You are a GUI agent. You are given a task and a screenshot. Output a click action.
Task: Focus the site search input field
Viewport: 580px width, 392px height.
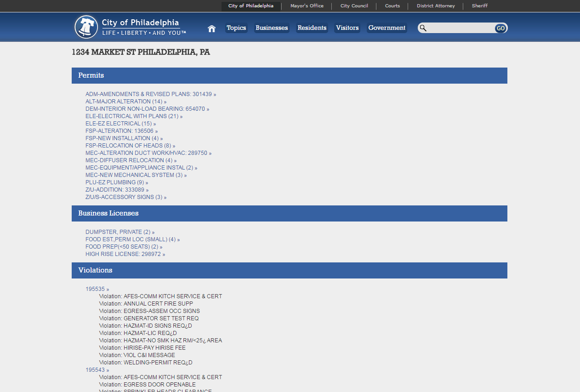[461, 28]
